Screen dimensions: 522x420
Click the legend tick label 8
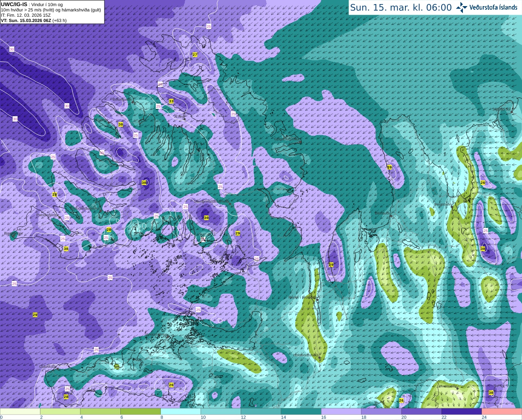click(161, 417)
